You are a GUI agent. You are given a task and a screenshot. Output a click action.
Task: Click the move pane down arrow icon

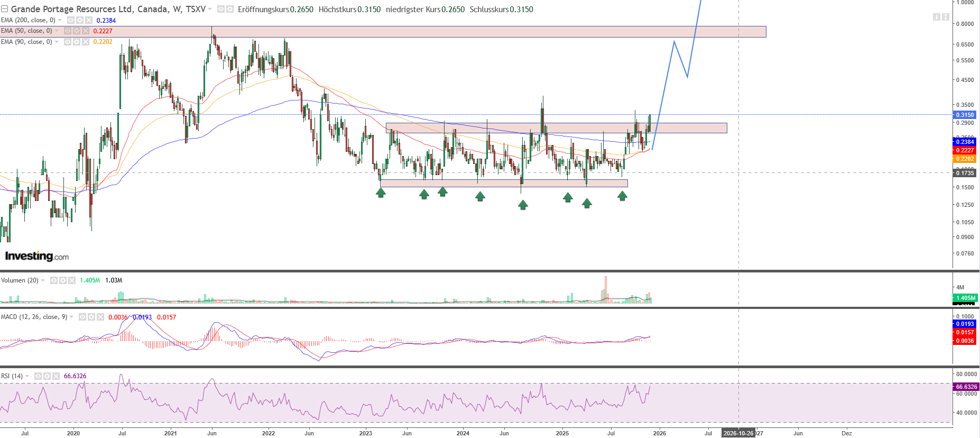(x=936, y=17)
